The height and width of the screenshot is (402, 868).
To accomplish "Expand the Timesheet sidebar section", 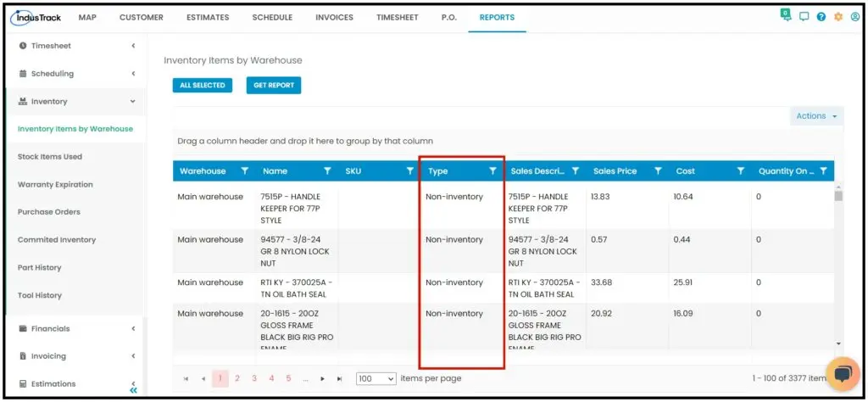I will 76,46.
